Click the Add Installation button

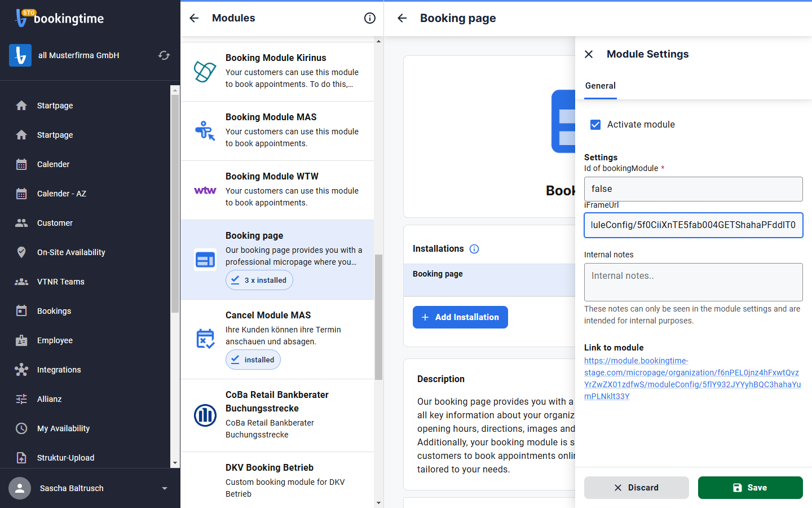[460, 317]
